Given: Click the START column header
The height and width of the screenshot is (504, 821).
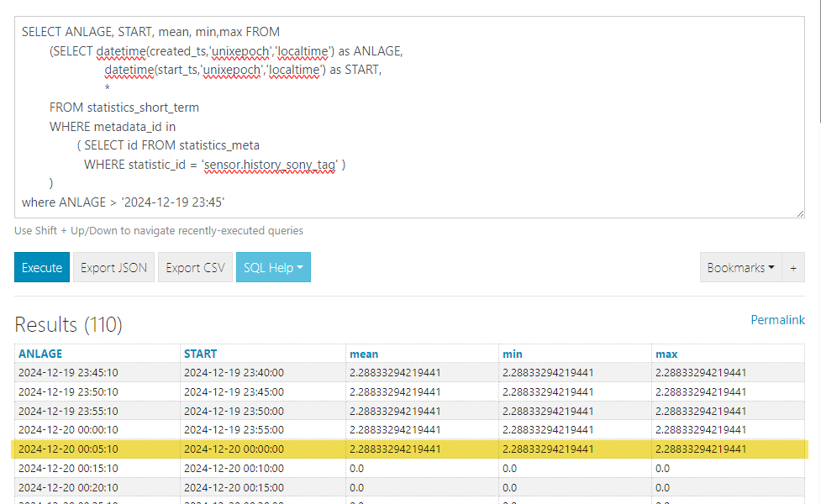Looking at the screenshot, I should pos(200,354).
